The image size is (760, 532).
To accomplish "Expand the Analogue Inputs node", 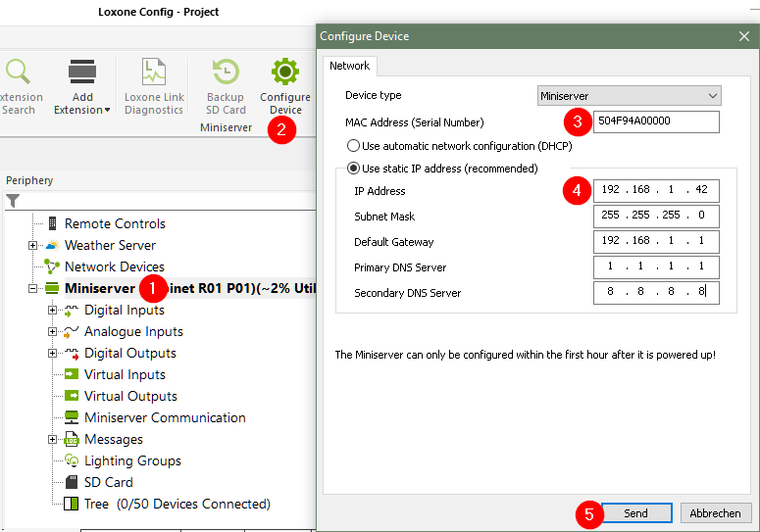I will click(53, 331).
